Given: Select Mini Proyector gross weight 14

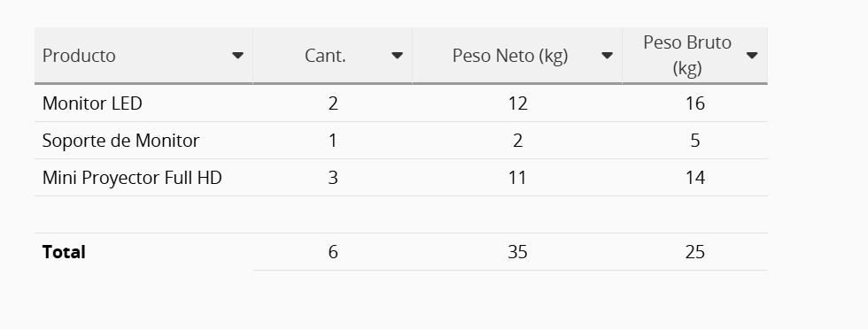Looking at the screenshot, I should coord(694,178).
